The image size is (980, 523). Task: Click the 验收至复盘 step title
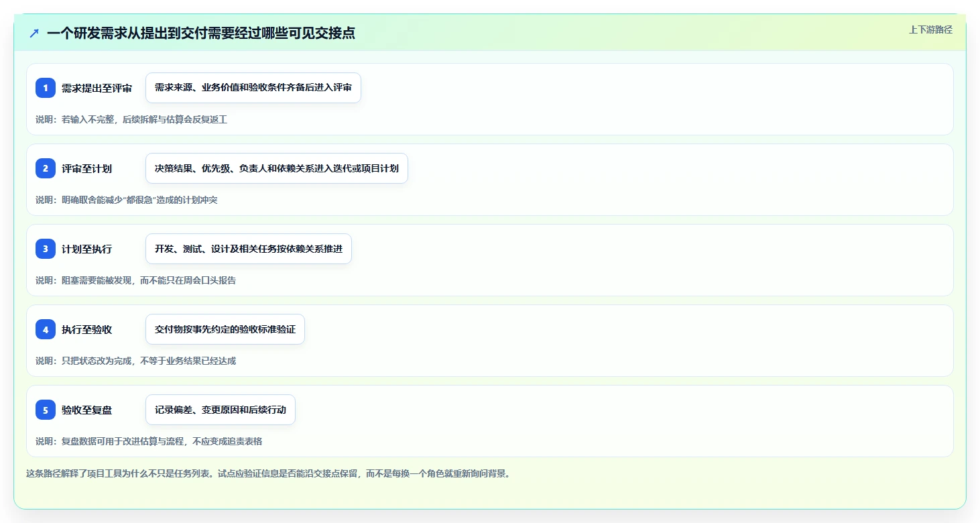86,410
